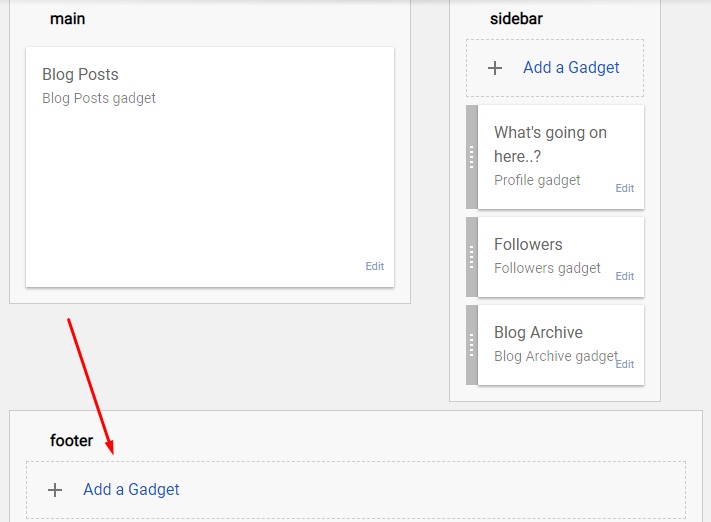711x522 pixels.
Task: Click the "Blog Posts gadget" subtitle text
Action: (99, 98)
